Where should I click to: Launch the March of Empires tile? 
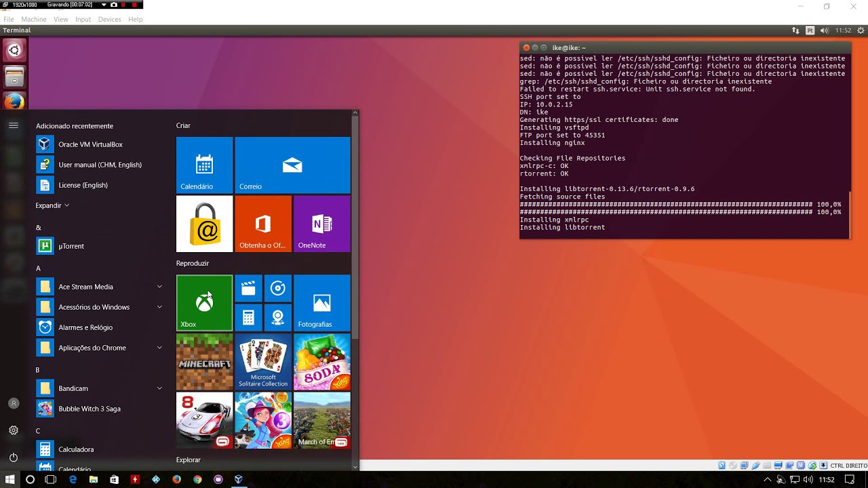(x=322, y=420)
